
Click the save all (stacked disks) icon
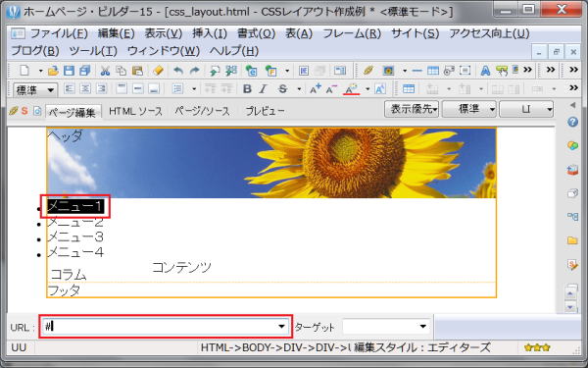click(x=84, y=71)
